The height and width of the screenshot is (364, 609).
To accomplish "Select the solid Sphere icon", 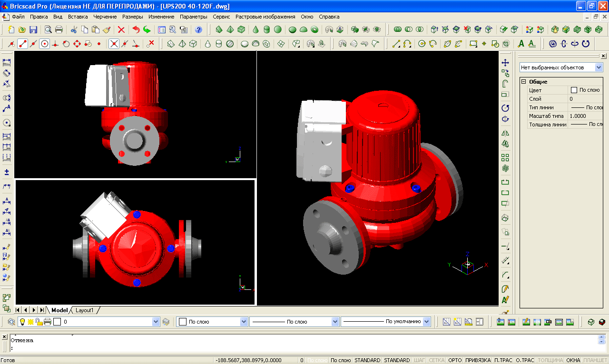I will click(x=278, y=29).
